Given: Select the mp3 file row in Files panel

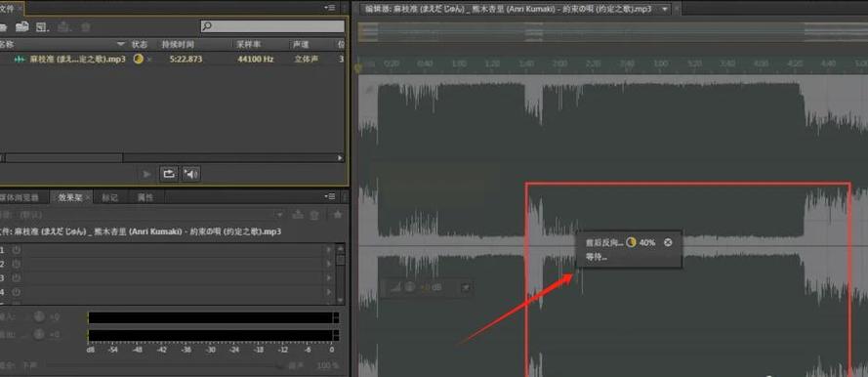Looking at the screenshot, I should 173,59.
